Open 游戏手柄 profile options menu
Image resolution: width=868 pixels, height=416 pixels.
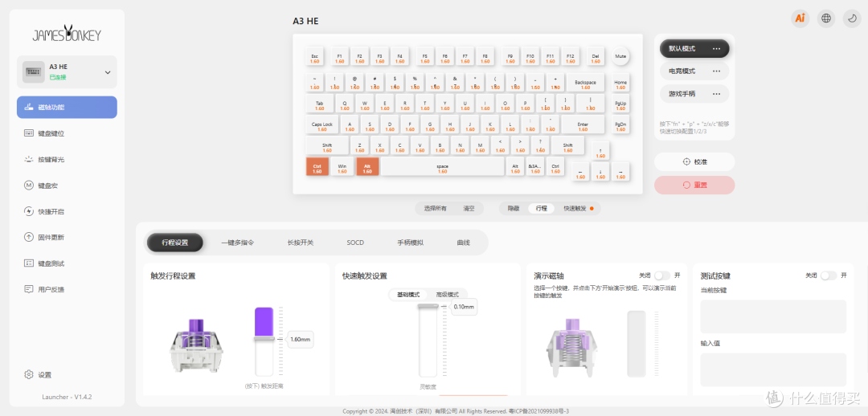click(x=716, y=94)
